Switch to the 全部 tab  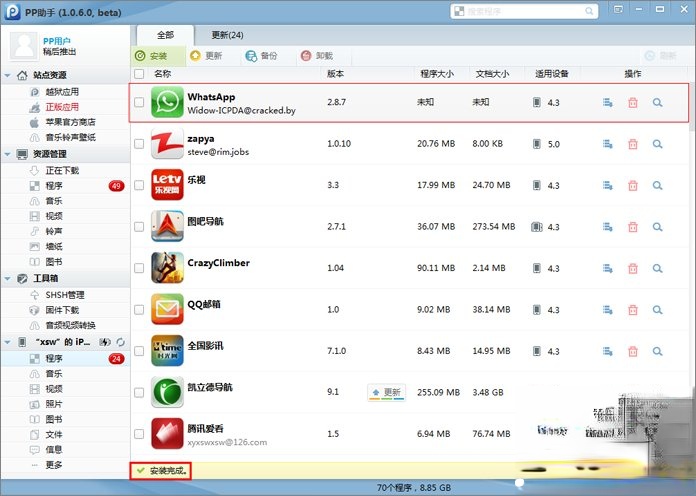click(x=165, y=35)
